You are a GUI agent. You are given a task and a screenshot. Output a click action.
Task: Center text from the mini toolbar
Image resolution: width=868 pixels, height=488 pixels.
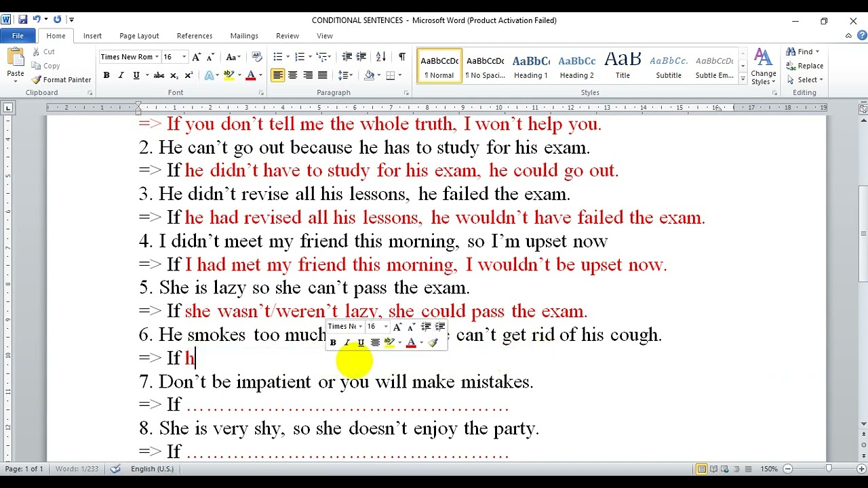[x=375, y=343]
